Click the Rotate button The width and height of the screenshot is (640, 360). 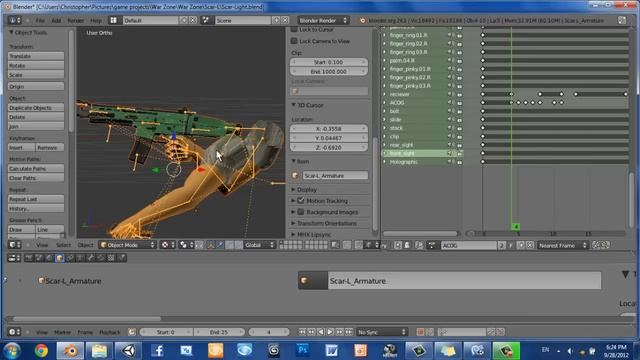(x=36, y=65)
